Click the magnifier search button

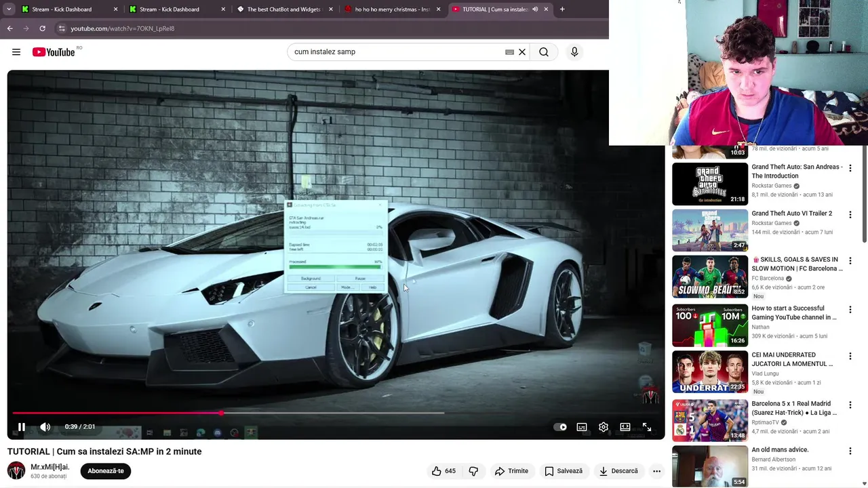[x=544, y=52]
